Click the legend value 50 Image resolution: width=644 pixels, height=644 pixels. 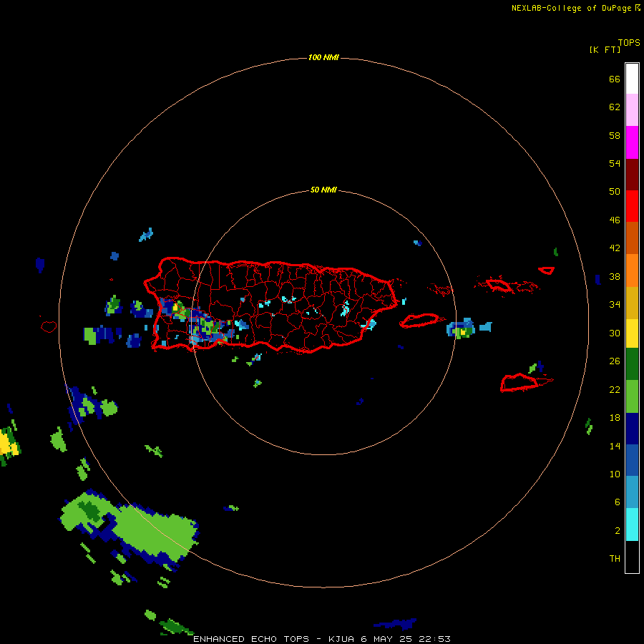[x=615, y=192]
